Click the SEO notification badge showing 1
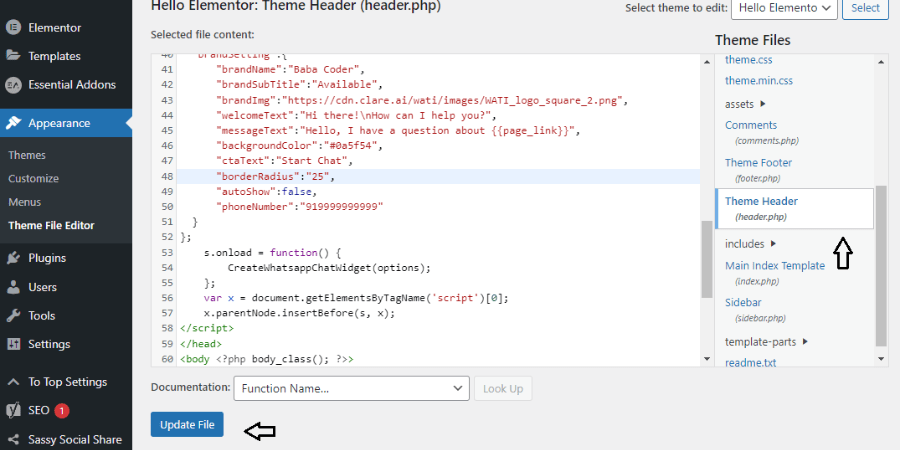The image size is (900, 450). click(x=62, y=411)
